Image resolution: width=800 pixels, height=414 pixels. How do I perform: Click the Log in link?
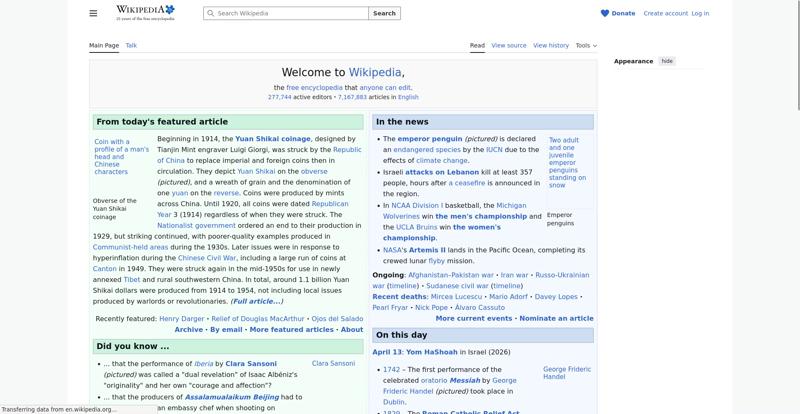coord(700,13)
